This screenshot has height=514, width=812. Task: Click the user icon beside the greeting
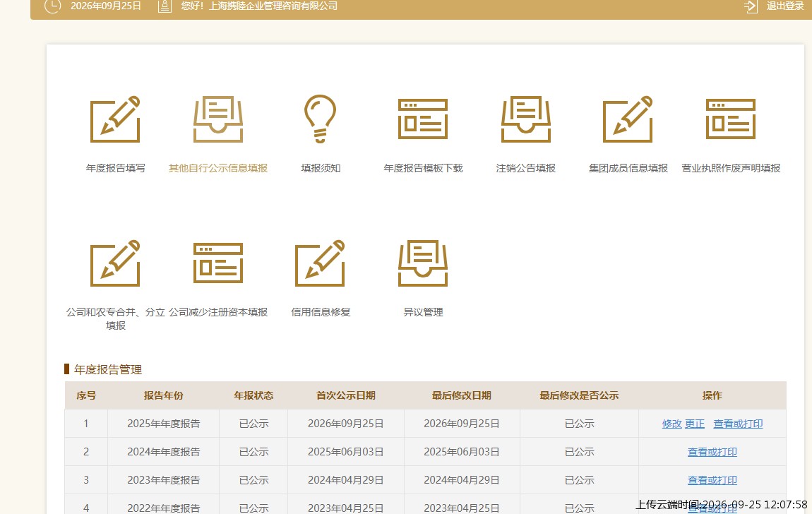tap(165, 6)
